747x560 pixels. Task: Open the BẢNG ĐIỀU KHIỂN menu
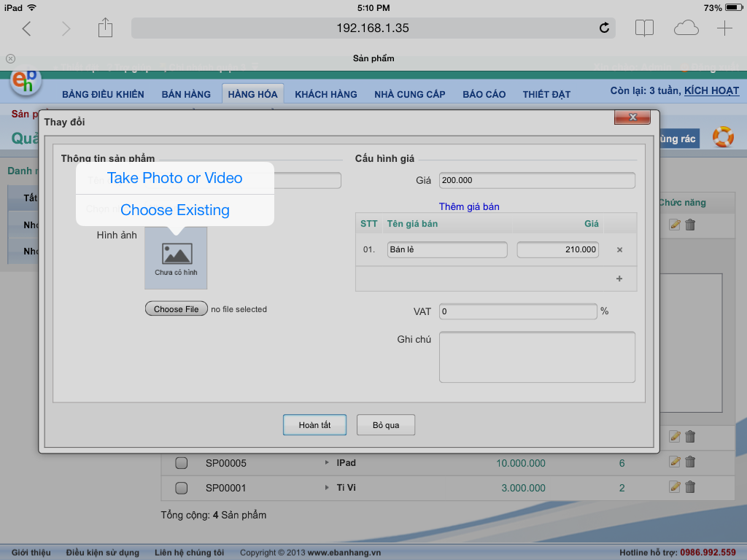103,94
